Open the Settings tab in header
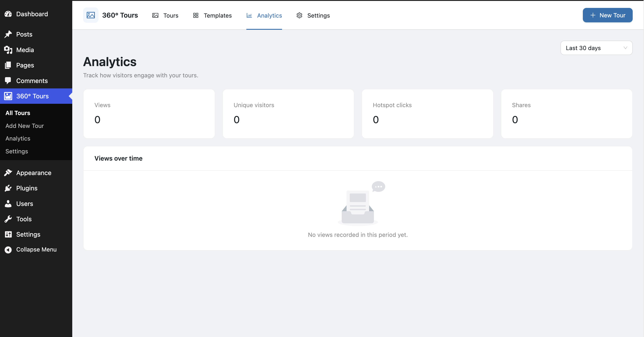The width and height of the screenshot is (644, 337). coord(313,16)
